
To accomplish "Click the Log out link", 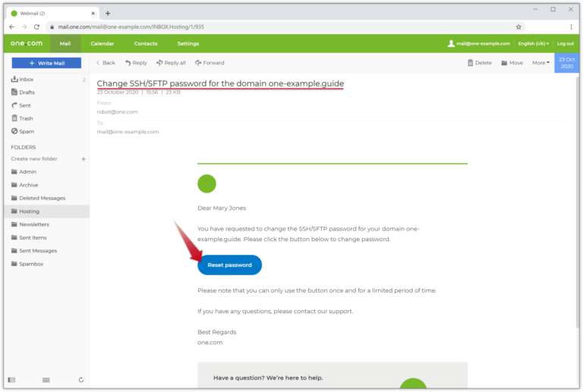I will [x=565, y=43].
